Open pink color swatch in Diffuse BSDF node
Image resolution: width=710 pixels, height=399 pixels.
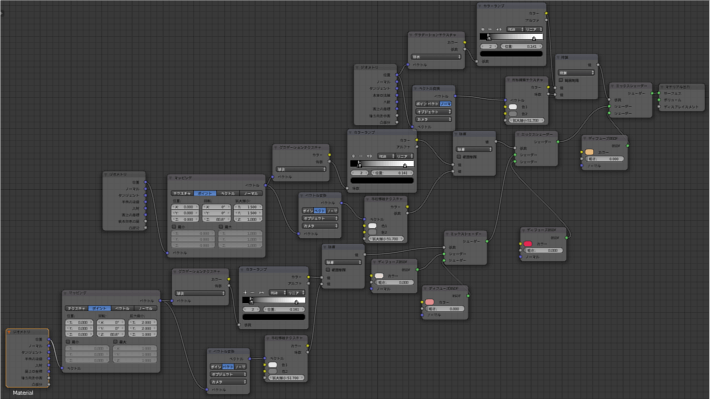pos(429,302)
